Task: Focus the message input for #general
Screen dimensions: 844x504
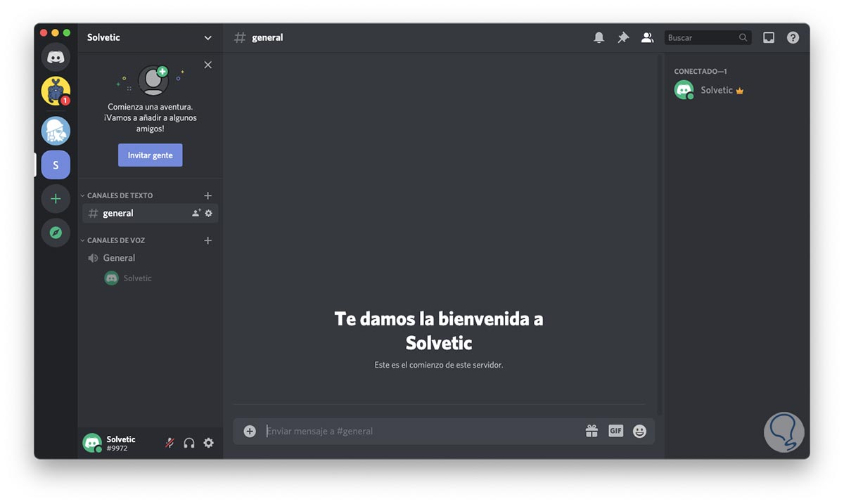Action: pyautogui.click(x=421, y=432)
